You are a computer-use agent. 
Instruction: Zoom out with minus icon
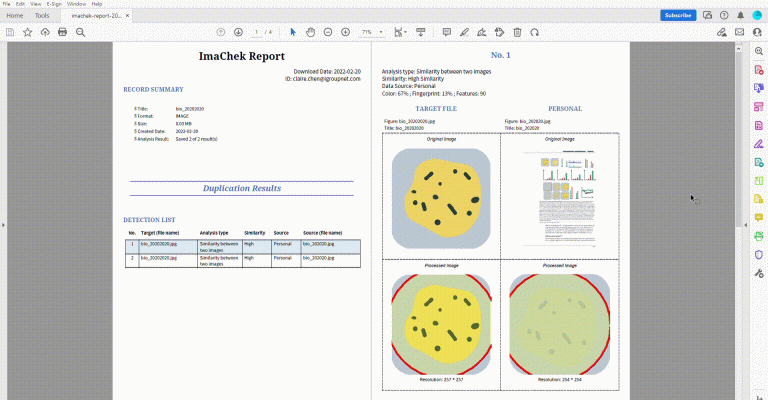click(x=328, y=32)
